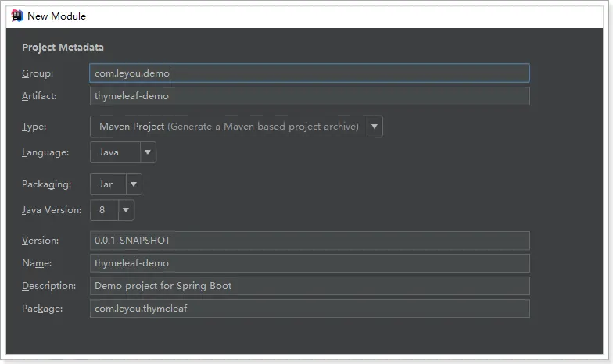Image resolution: width=613 pixels, height=364 pixels.
Task: Click the Java Version 8 combo box
Action: (104, 210)
